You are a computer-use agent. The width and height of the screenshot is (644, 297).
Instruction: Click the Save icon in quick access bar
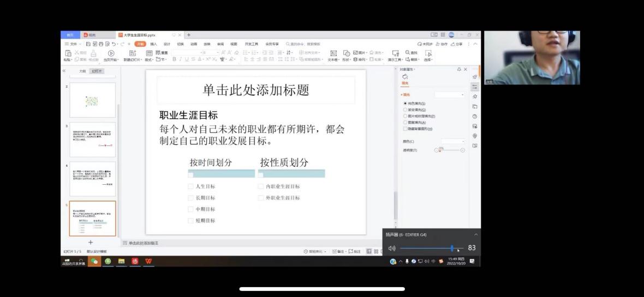click(x=87, y=44)
